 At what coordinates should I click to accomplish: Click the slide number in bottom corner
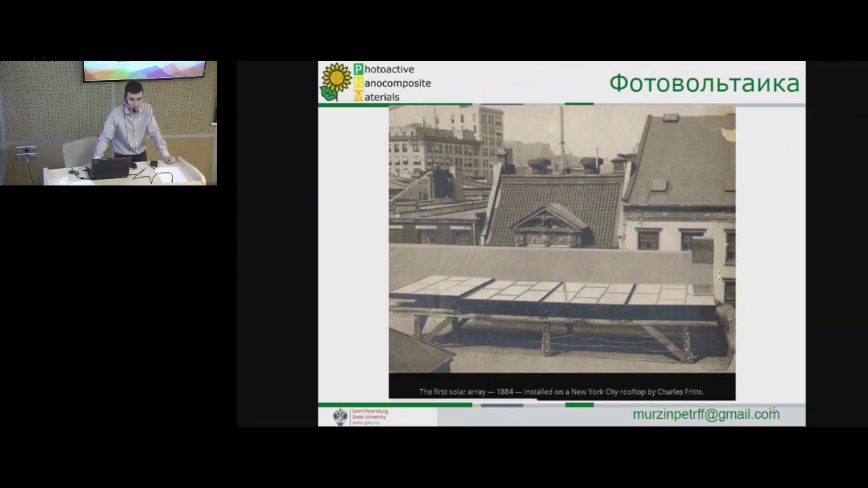click(772, 410)
